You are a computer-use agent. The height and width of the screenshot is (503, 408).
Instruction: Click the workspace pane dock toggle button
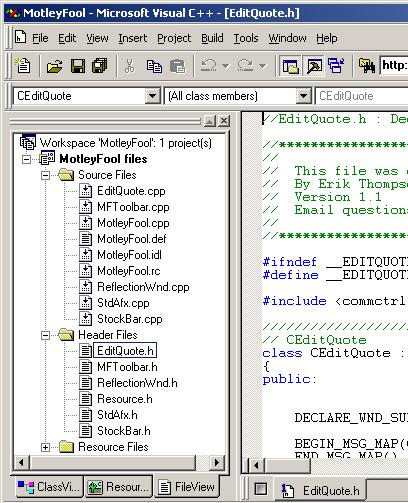tap(210, 121)
